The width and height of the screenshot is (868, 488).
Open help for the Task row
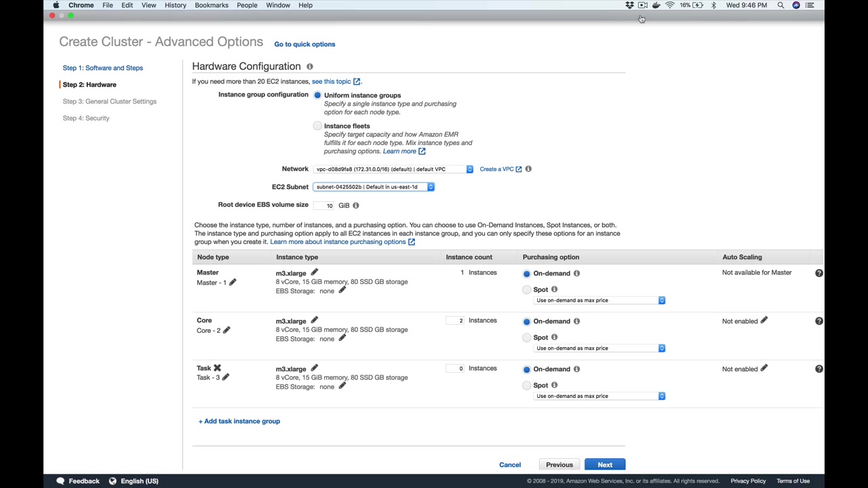(819, 369)
